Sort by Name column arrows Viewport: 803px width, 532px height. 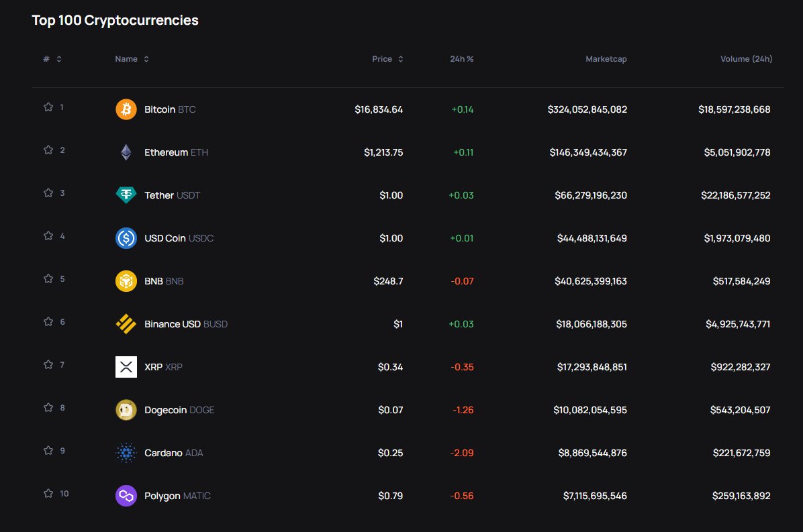click(x=146, y=59)
